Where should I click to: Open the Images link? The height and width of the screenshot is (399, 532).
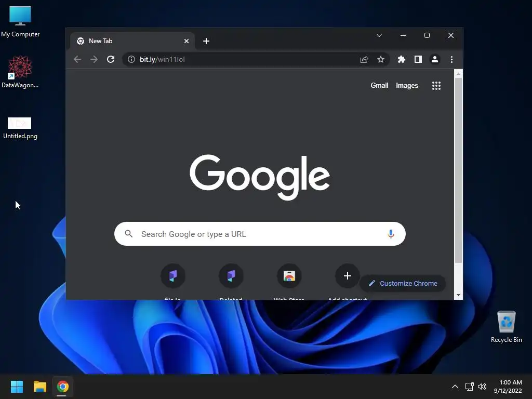click(x=407, y=86)
